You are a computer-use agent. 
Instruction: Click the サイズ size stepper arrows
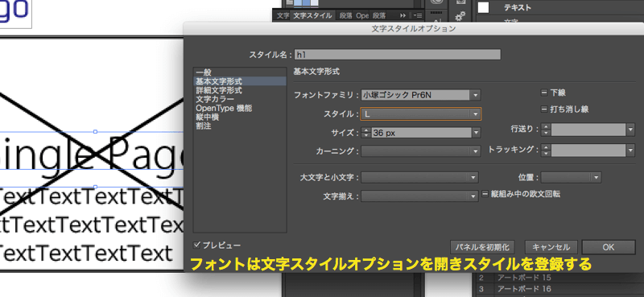pyautogui.click(x=366, y=133)
